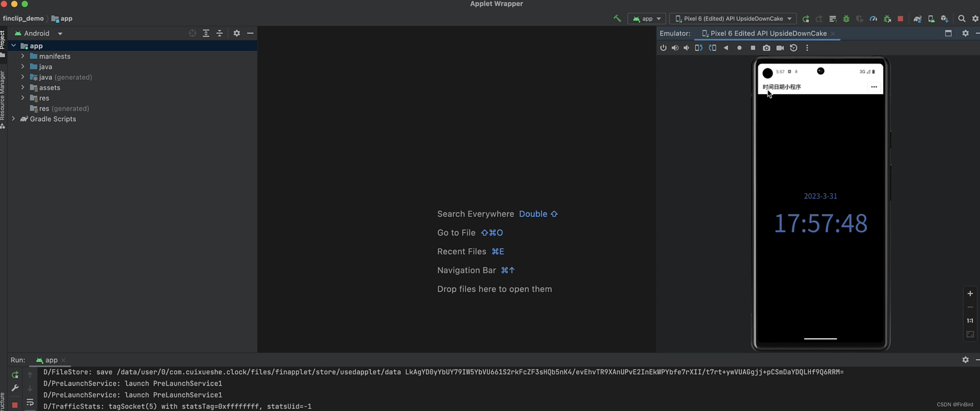Open Run panel settings gear
Screen dimensions: 980x411
pos(965,360)
